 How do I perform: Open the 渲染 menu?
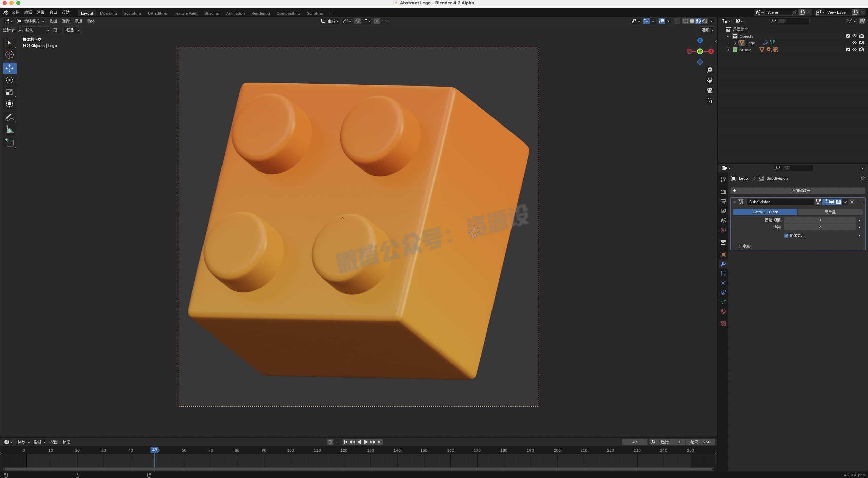41,12
